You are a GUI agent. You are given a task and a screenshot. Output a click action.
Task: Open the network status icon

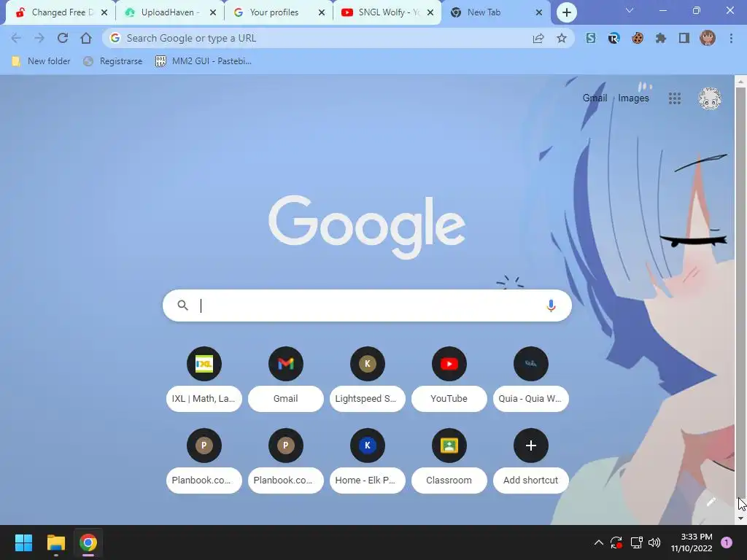pyautogui.click(x=636, y=542)
